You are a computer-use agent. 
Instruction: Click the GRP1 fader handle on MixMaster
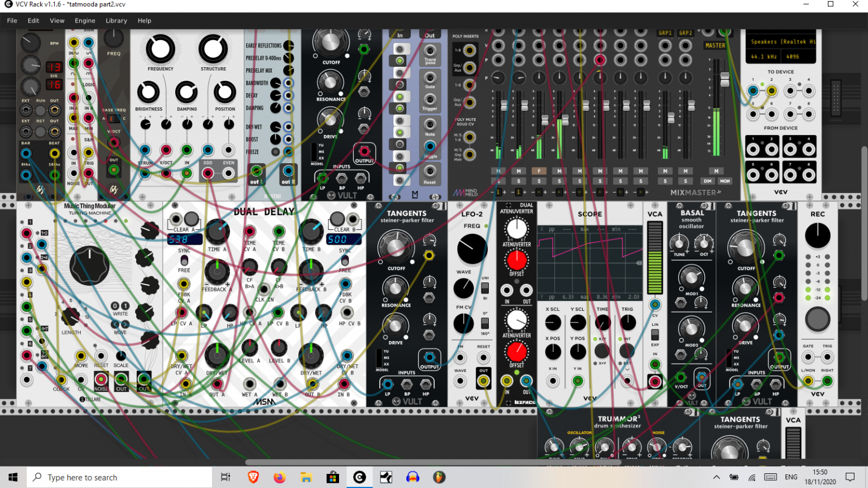pyautogui.click(x=671, y=117)
